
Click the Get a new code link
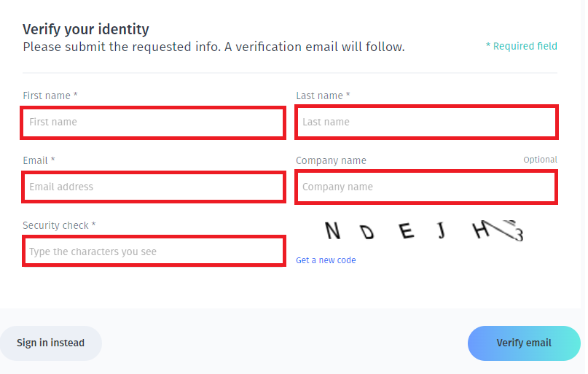point(326,260)
